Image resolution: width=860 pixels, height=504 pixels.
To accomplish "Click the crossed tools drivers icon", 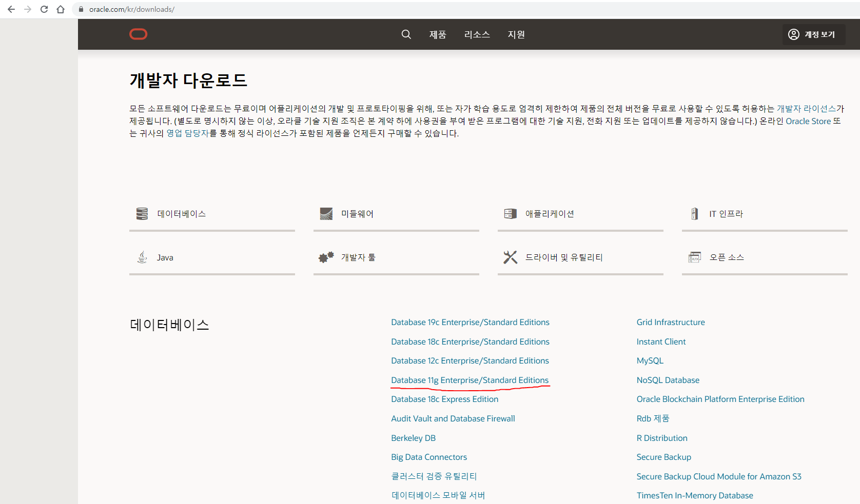I will click(x=511, y=257).
